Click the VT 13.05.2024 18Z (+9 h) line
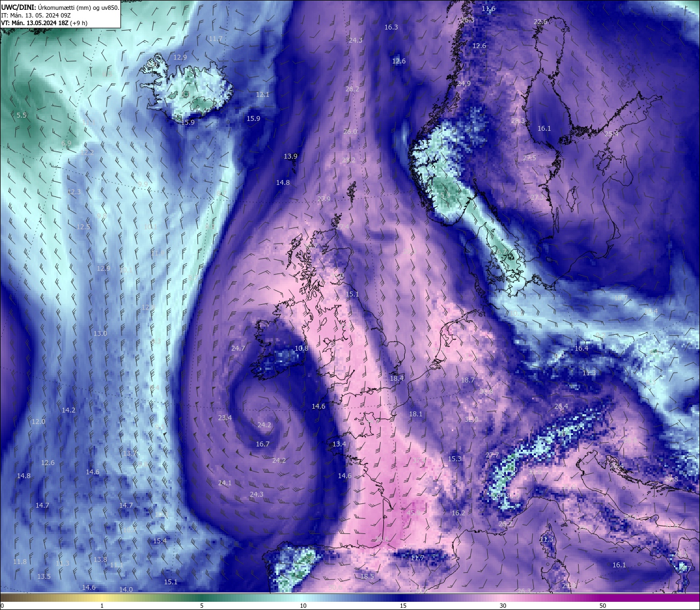Image resolution: width=700 pixels, height=610 pixels. (44, 23)
